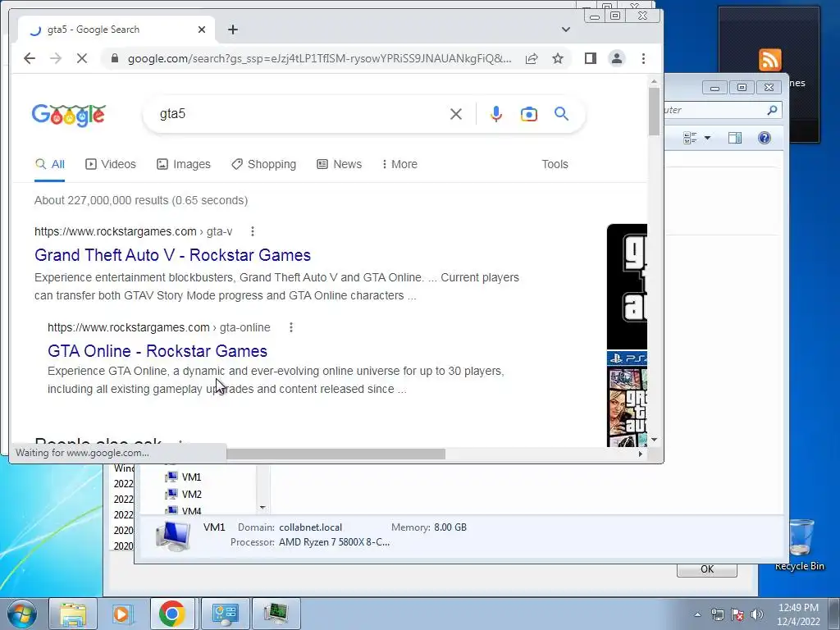840x630 pixels.
Task: Open a new Chrome tab
Action: 232,30
